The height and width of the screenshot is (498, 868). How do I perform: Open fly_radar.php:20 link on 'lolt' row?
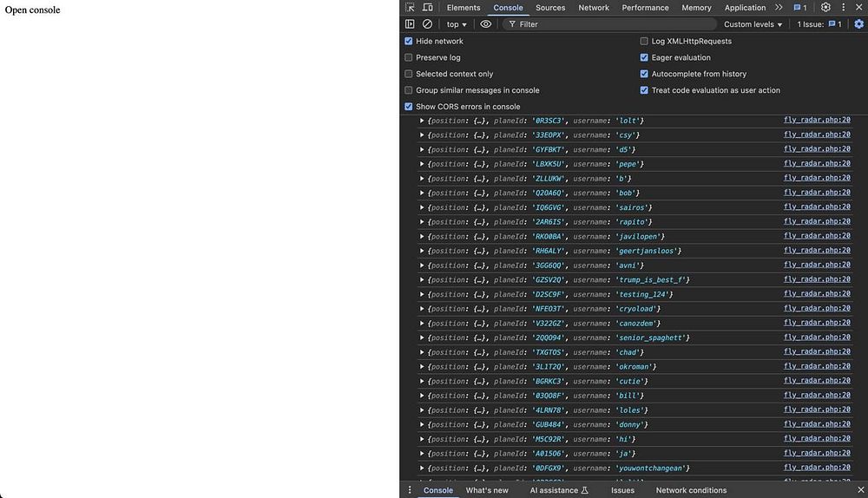pos(817,120)
